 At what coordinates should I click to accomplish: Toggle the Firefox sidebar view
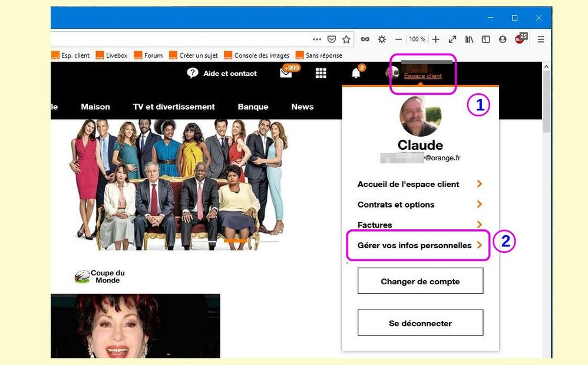486,40
